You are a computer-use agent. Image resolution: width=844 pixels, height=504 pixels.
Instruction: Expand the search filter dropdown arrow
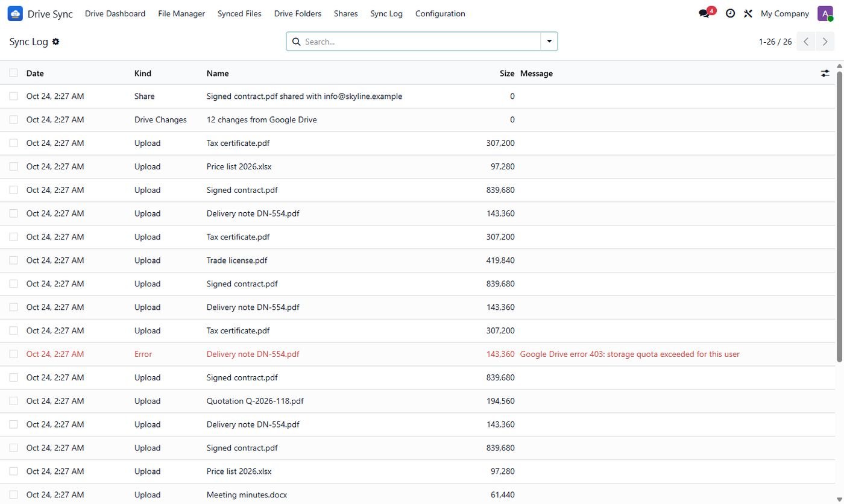pyautogui.click(x=549, y=42)
